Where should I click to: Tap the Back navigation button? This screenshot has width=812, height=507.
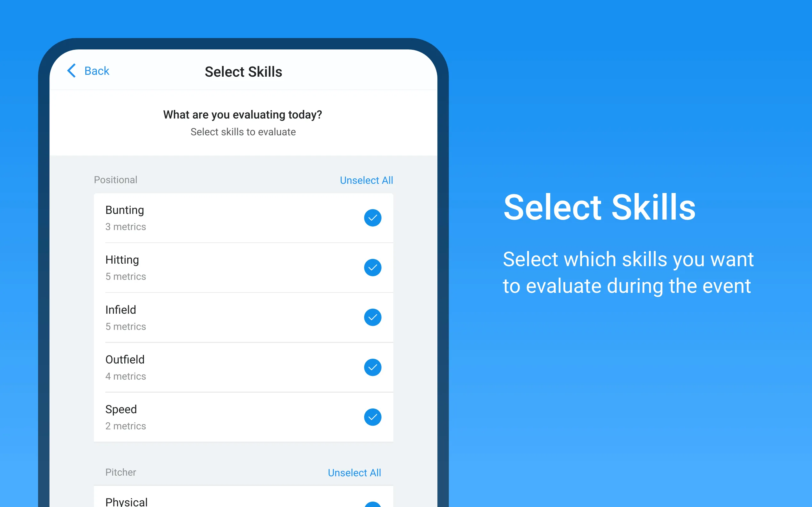point(88,70)
